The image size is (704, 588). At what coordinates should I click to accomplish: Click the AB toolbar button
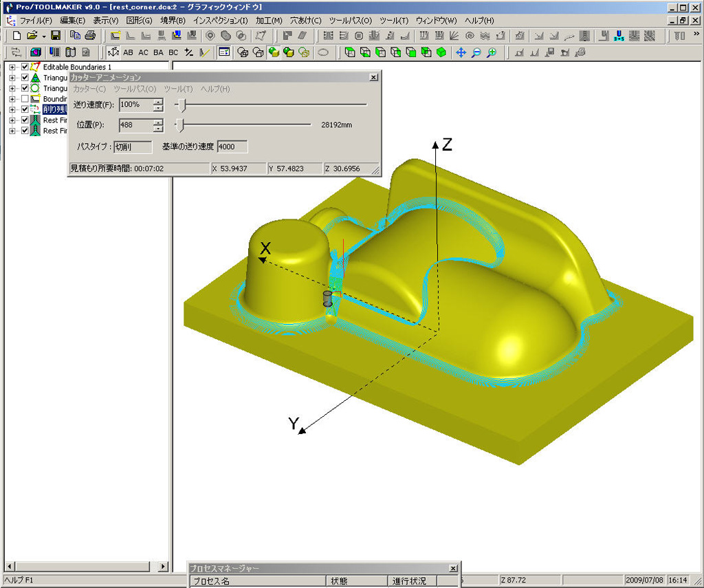click(129, 52)
